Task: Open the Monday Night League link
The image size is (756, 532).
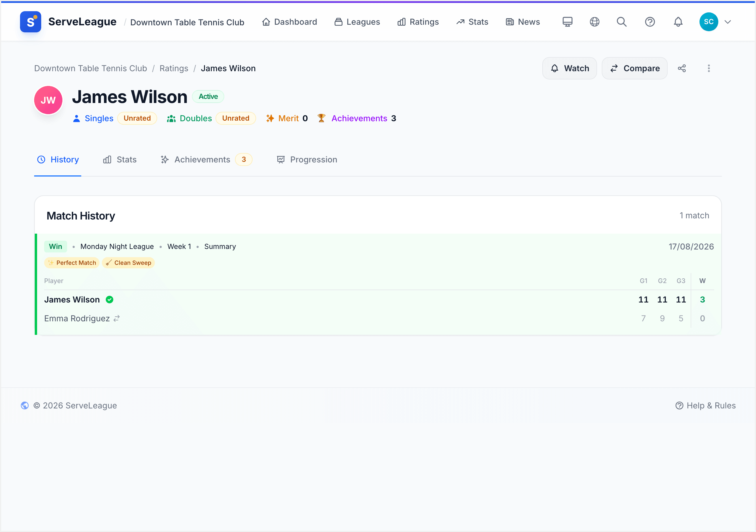Action: pyautogui.click(x=117, y=247)
